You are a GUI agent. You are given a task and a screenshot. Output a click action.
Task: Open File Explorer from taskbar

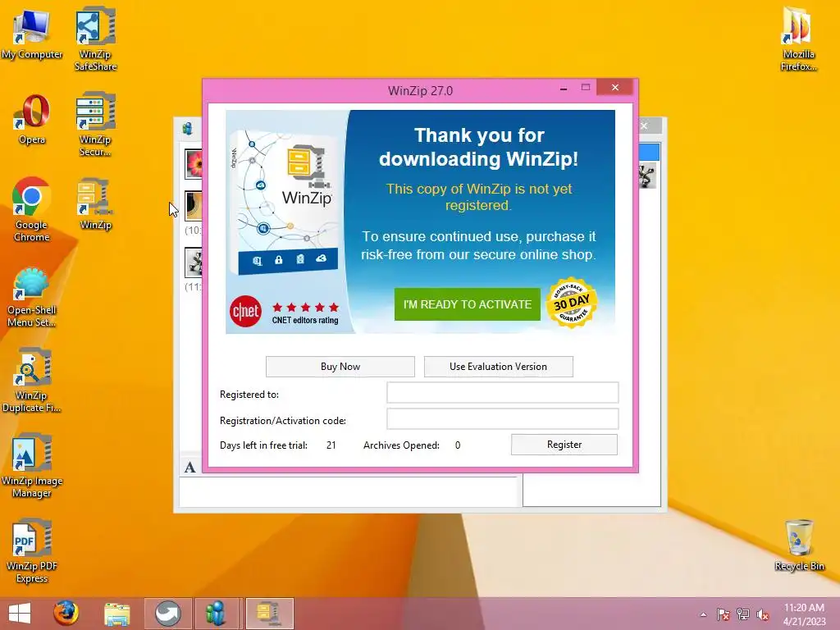coord(116,614)
